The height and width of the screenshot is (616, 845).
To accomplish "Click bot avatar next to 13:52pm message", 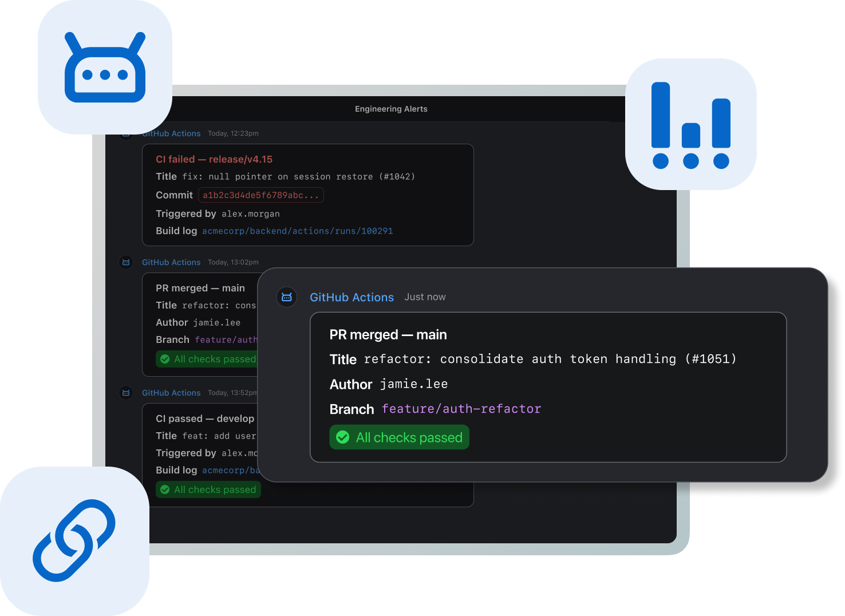I will 126,393.
